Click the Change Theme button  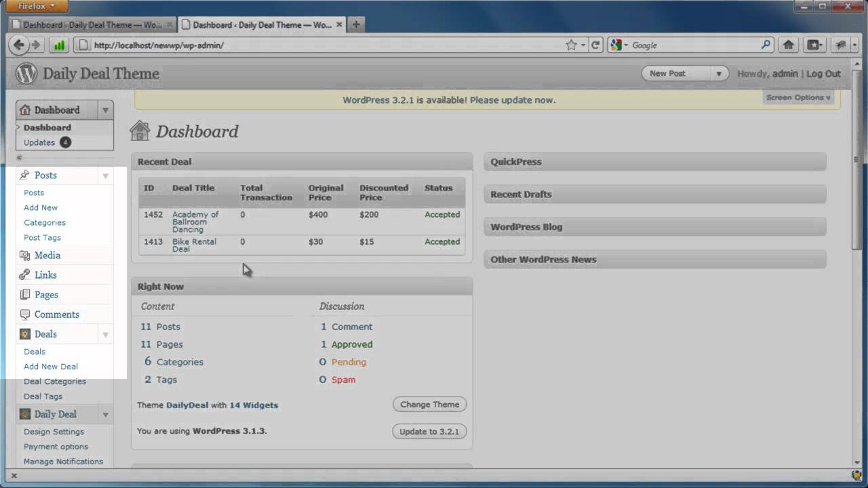pos(429,405)
